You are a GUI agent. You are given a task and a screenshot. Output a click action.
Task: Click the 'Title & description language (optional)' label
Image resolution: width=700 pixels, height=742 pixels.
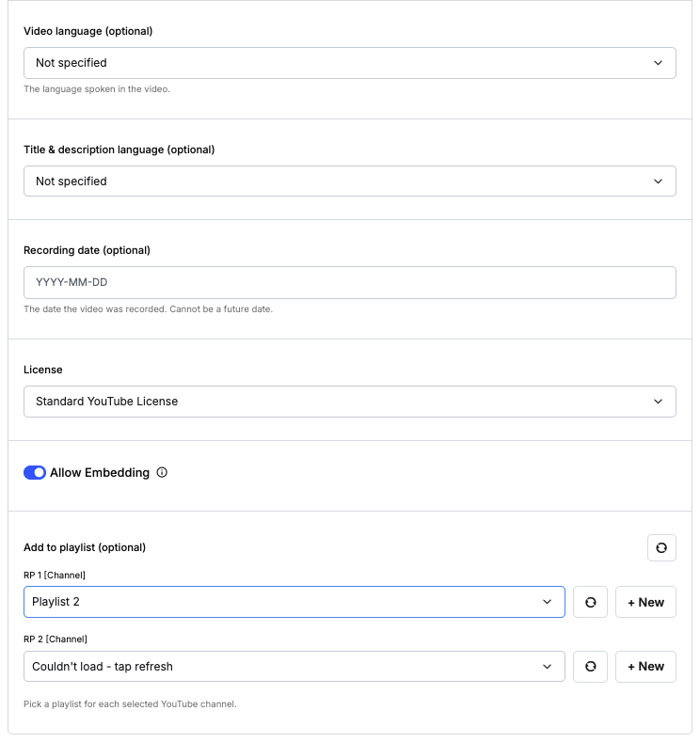(x=119, y=150)
